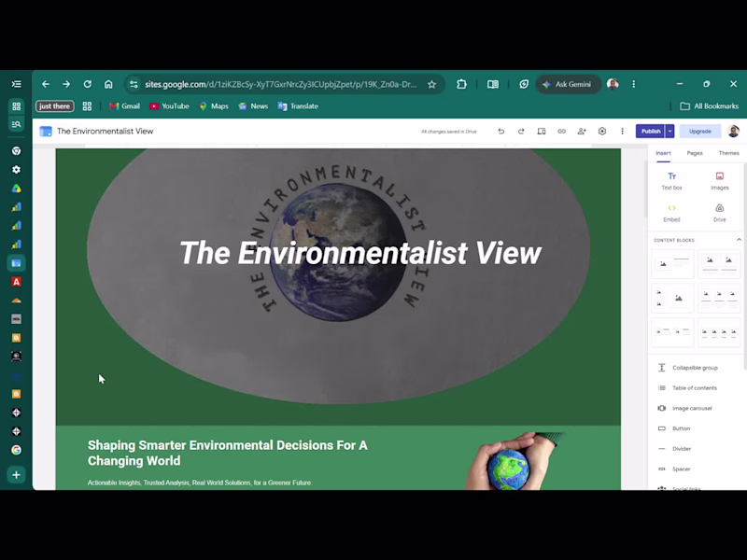Click the address bar URL
The height and width of the screenshot is (560, 747).
tap(281, 84)
